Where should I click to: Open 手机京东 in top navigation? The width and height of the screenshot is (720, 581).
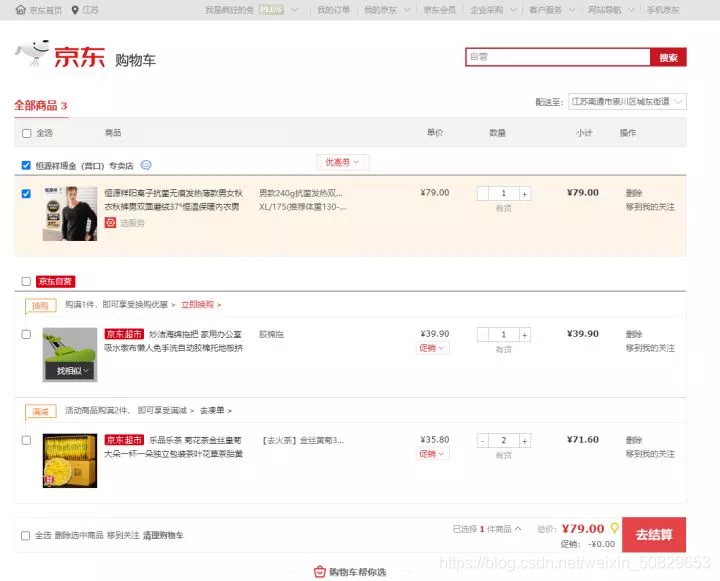tap(663, 10)
